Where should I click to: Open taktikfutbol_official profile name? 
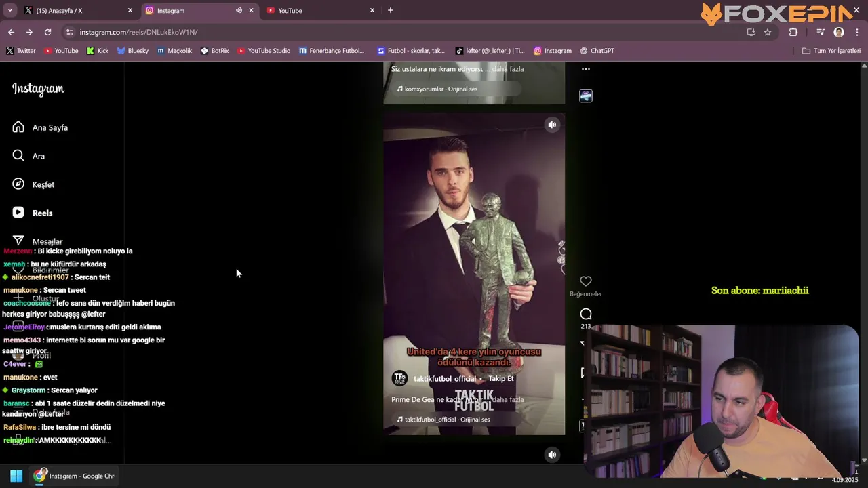445,378
